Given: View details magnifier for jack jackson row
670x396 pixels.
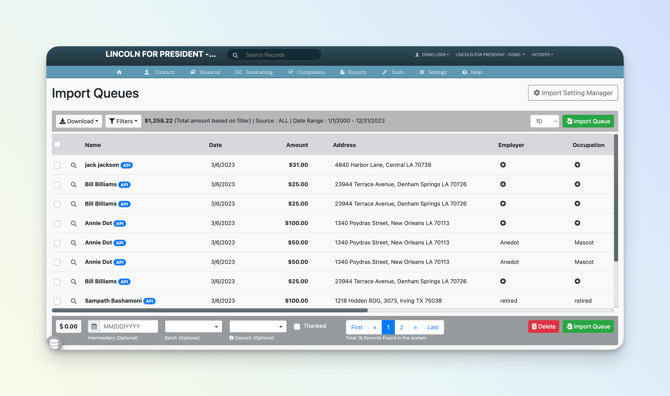Looking at the screenshot, I should click(x=73, y=165).
